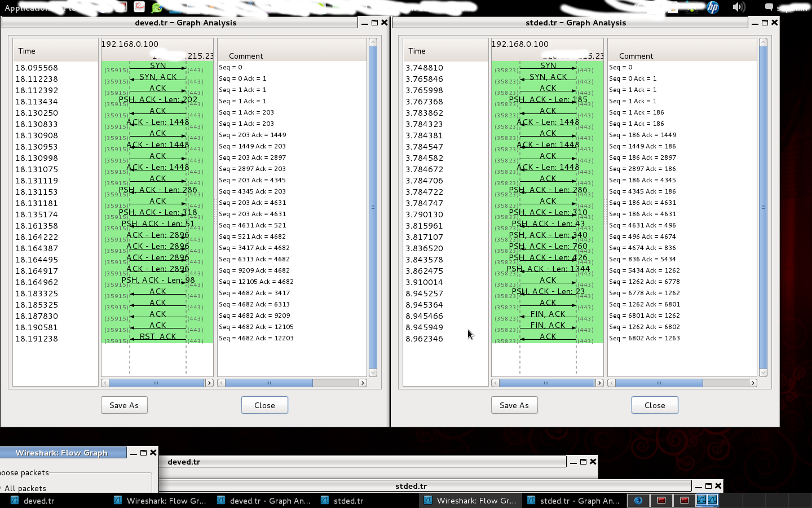Click Save As in stded.tr Graph Analysis
Image resolution: width=812 pixels, height=508 pixels.
[514, 405]
